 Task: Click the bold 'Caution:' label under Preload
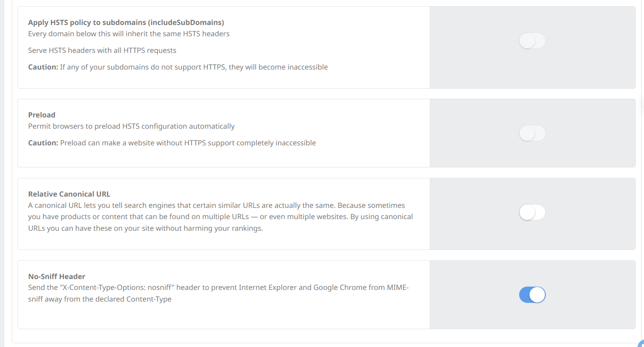click(43, 143)
